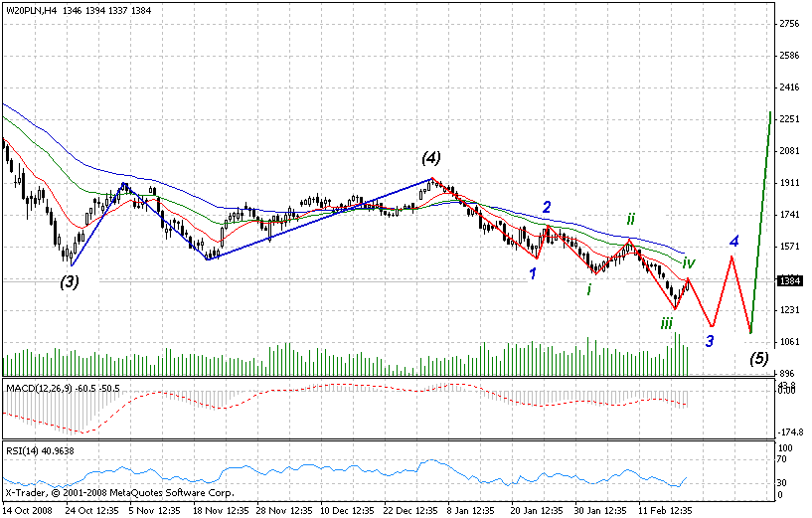This screenshot has width=812, height=518.
Task: Select the green projected wave 5 line
Action: coord(760,223)
